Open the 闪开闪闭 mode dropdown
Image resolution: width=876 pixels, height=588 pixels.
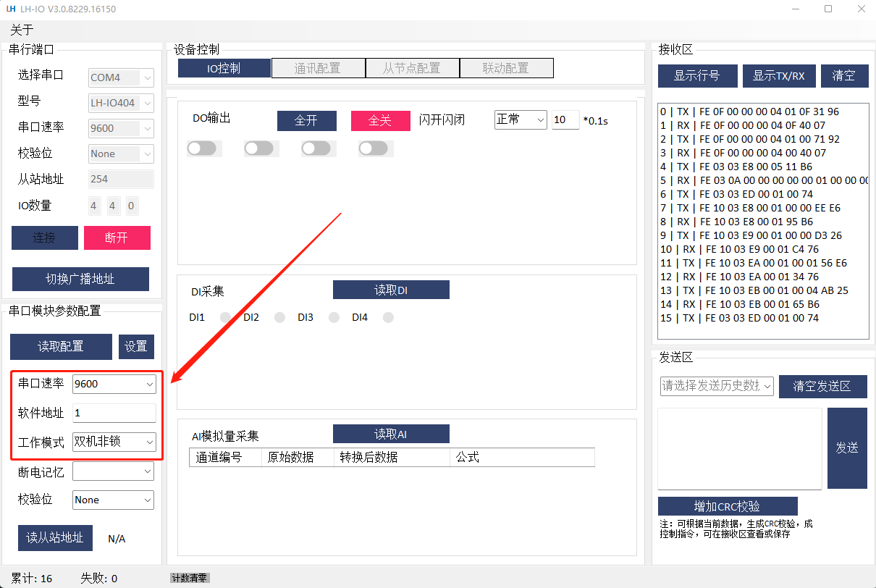tap(520, 120)
